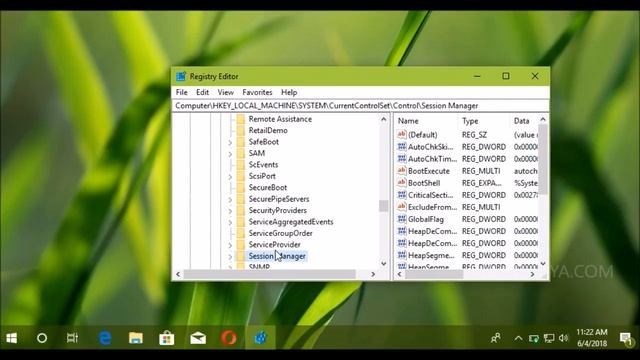
Task: Click the Remote Assistance folder icon
Action: coord(241,119)
